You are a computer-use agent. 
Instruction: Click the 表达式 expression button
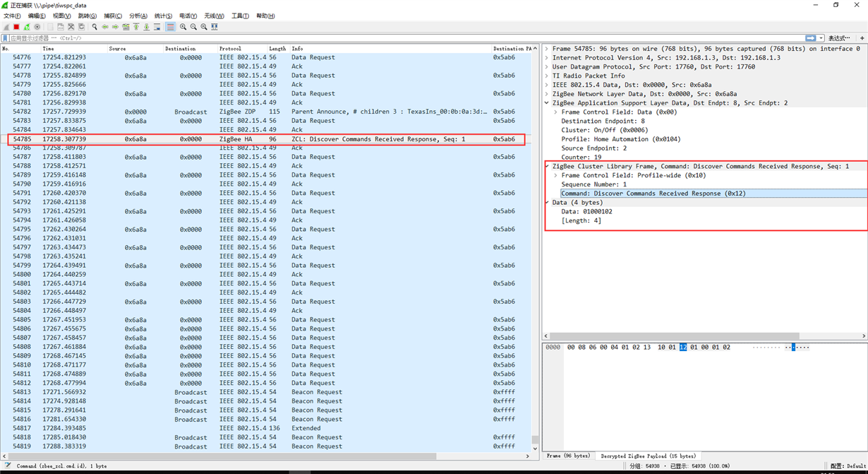[x=838, y=38]
